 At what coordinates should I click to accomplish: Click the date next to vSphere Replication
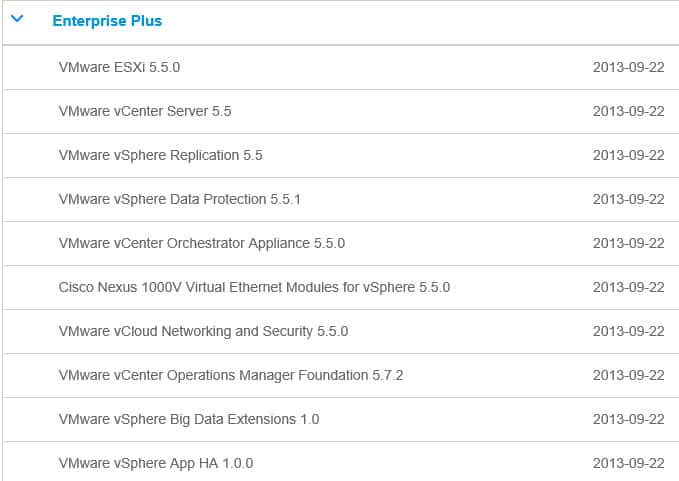click(628, 155)
